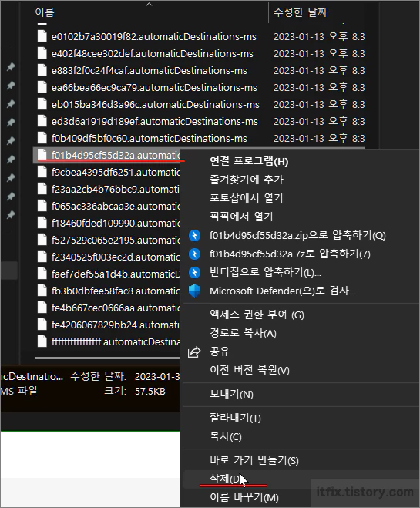Click file icon of fb3b0dbfee58fac8 file
The height and width of the screenshot is (508, 420).
(42, 291)
